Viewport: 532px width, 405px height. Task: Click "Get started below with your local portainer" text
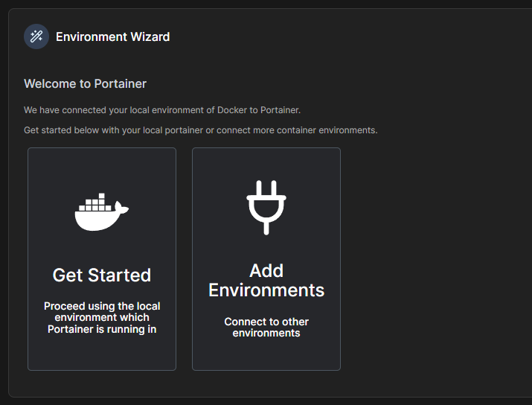[200, 130]
